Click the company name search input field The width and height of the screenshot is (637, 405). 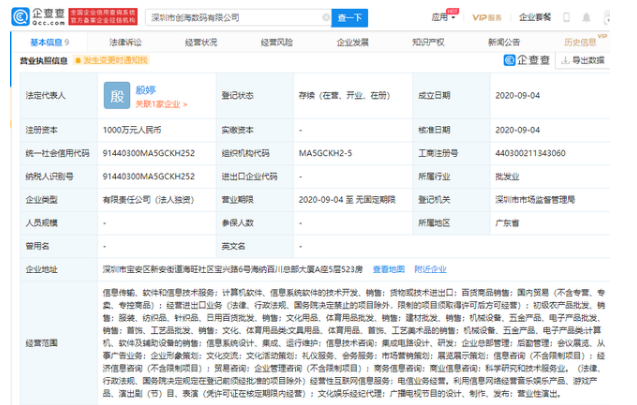tap(230, 17)
